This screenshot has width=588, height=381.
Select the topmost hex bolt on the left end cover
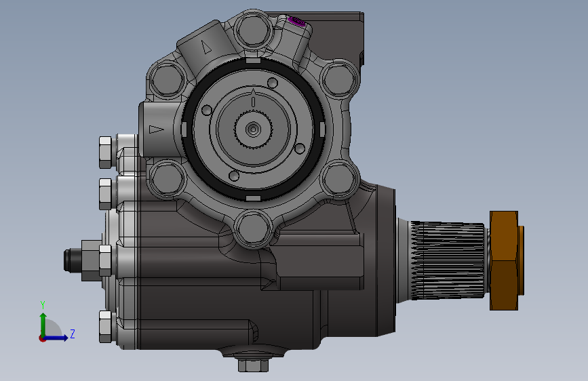pos(105,153)
